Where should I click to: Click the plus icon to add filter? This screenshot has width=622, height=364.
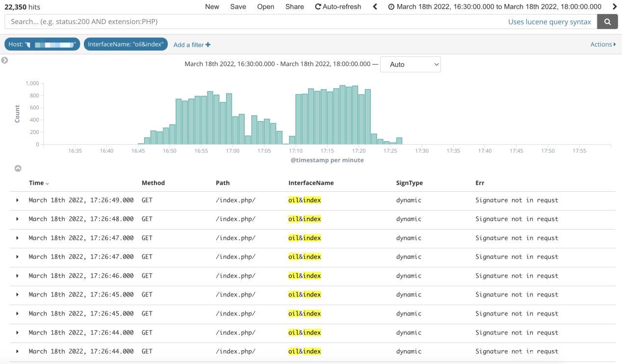208,45
